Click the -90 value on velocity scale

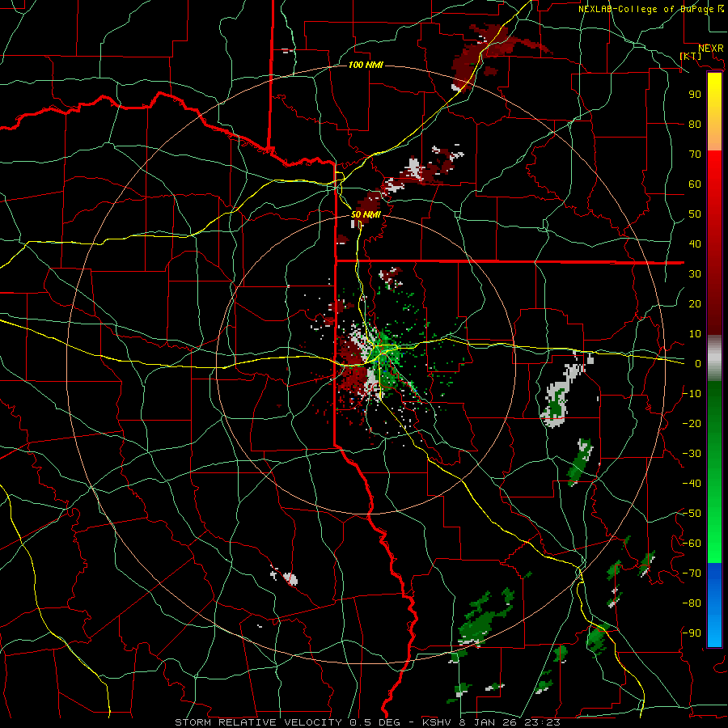click(692, 633)
